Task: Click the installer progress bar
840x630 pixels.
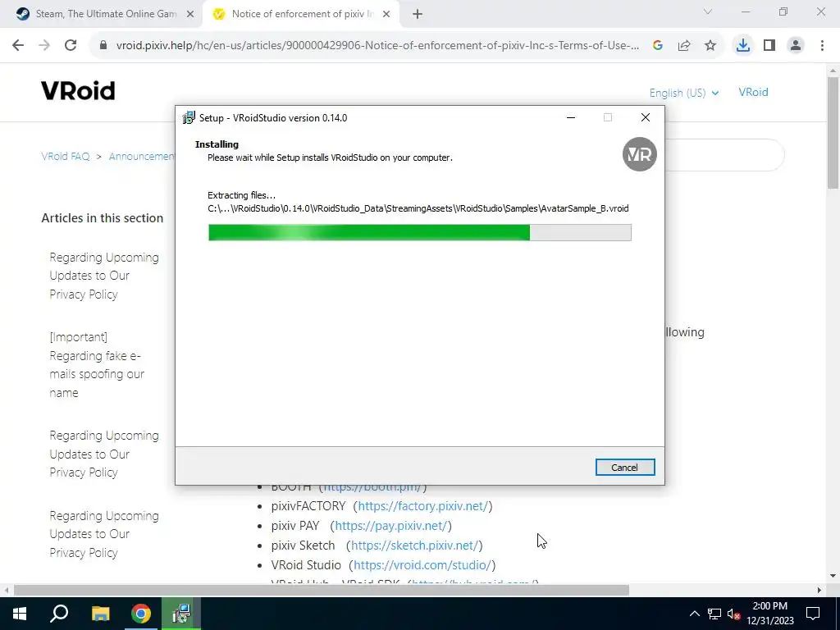Action: [x=419, y=232]
